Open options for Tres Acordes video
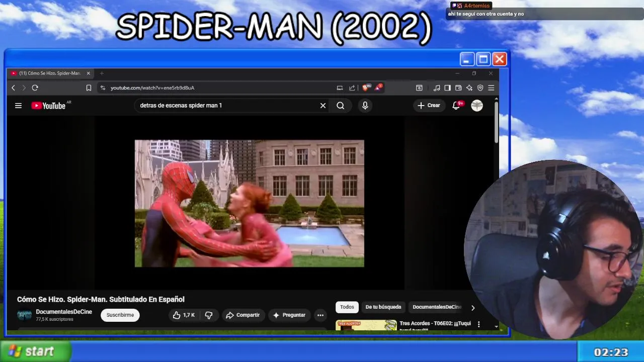 click(x=478, y=324)
